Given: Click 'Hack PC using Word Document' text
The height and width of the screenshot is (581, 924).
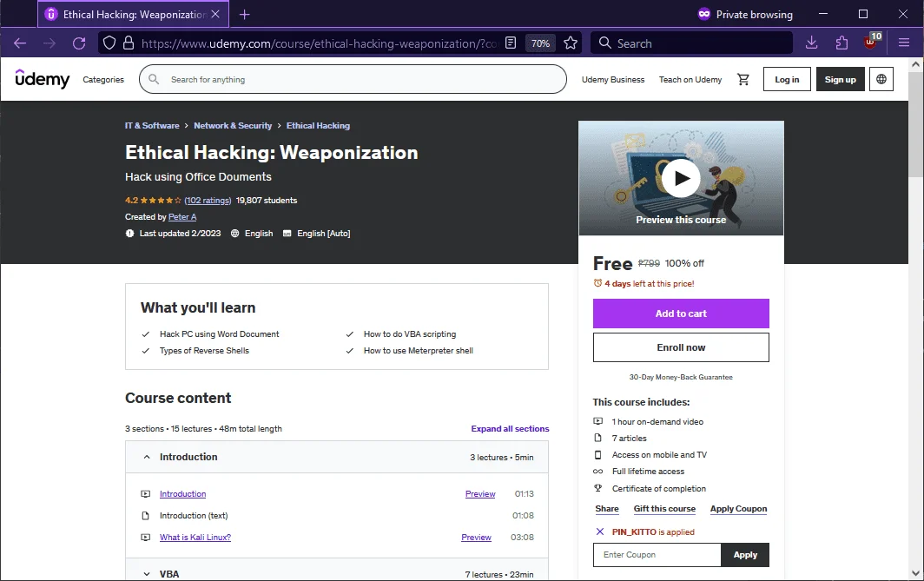Looking at the screenshot, I should 219,334.
